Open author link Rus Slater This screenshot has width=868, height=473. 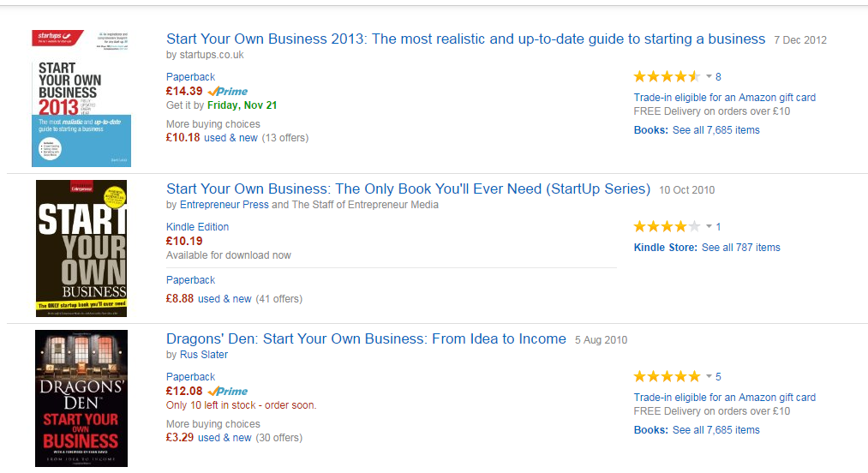204,355
